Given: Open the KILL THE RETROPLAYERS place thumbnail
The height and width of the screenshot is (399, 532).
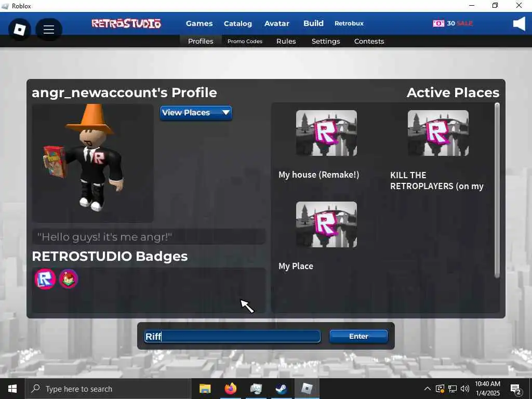Looking at the screenshot, I should pyautogui.click(x=438, y=133).
